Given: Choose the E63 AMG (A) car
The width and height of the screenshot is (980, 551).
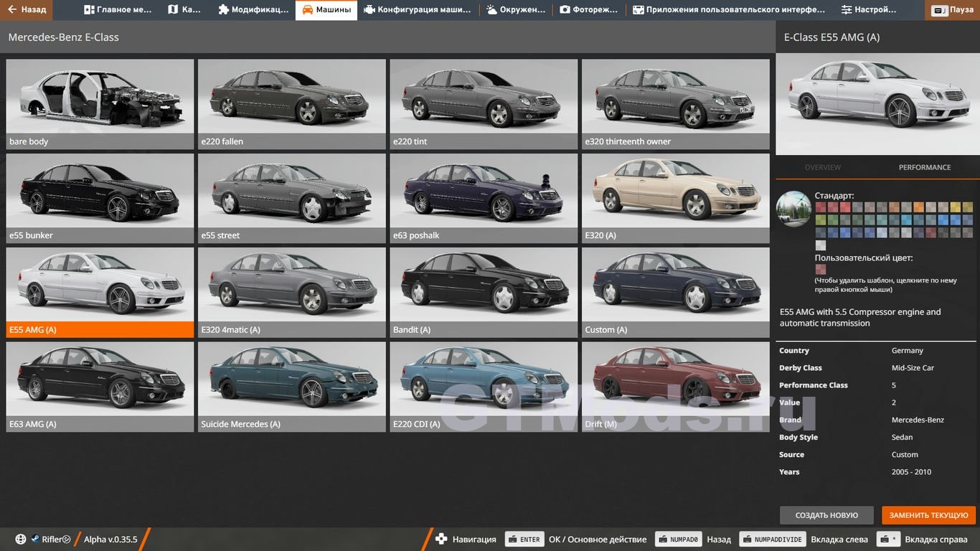Looking at the screenshot, I should (x=100, y=387).
